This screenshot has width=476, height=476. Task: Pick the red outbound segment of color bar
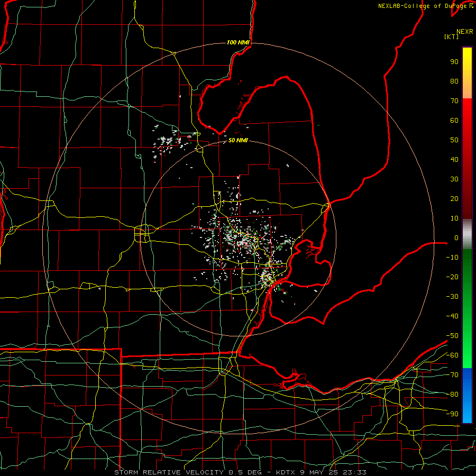[x=467, y=159]
